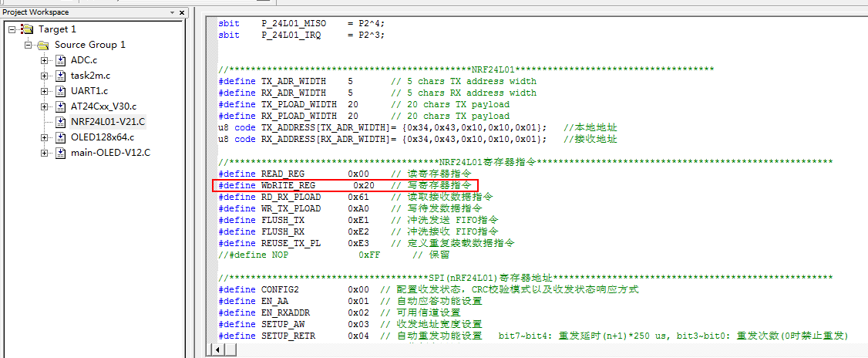868x358 pixels.
Task: Click the UART1.c file icon
Action: [x=61, y=91]
